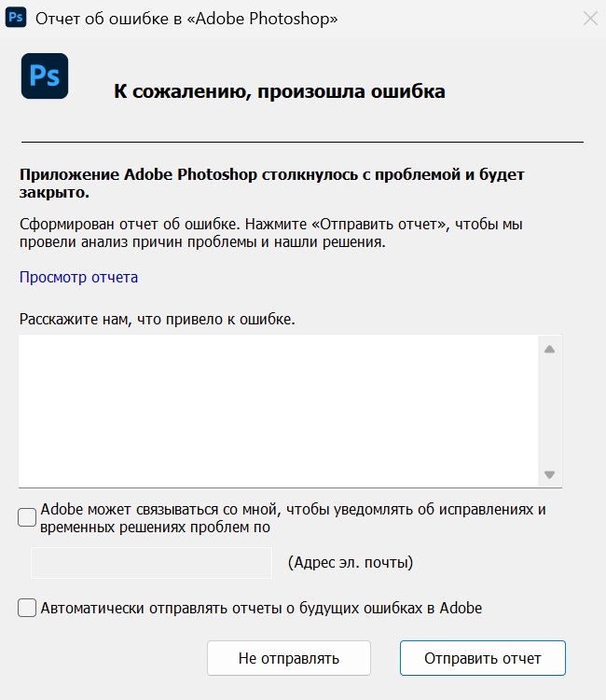Click the description box scrollbar track
Image resolution: width=606 pixels, height=700 pixels.
coord(549,410)
